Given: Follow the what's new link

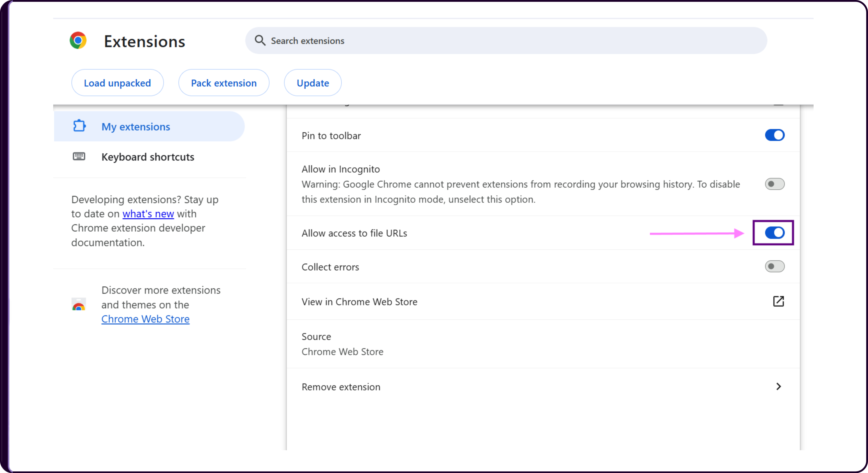Looking at the screenshot, I should [148, 214].
